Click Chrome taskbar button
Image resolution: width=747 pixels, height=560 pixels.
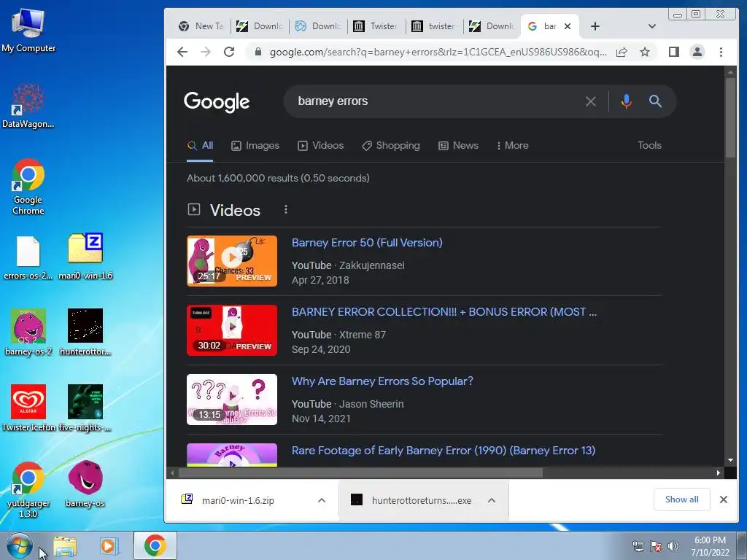tap(155, 545)
